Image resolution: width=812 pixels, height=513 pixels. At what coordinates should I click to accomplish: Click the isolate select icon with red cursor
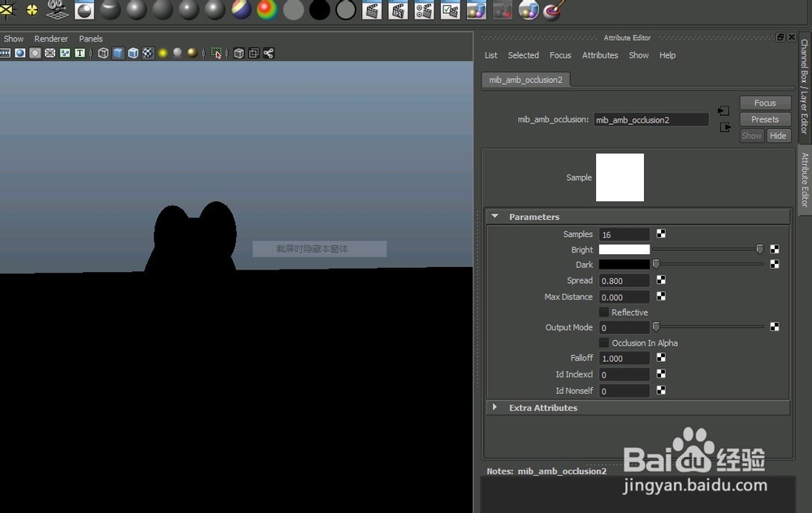[x=217, y=54]
